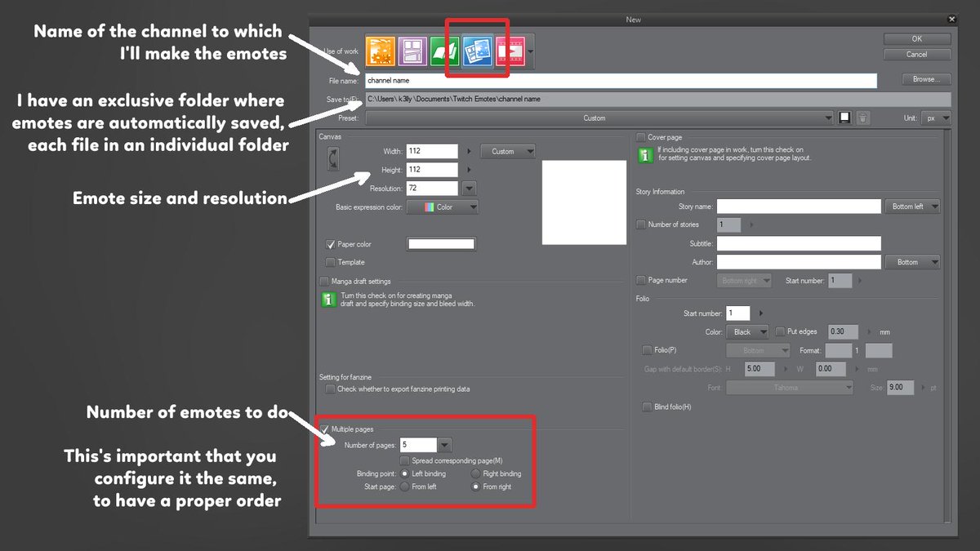Open the Folio Start number slider arrow
Screen dimensions: 980x551
point(761,313)
